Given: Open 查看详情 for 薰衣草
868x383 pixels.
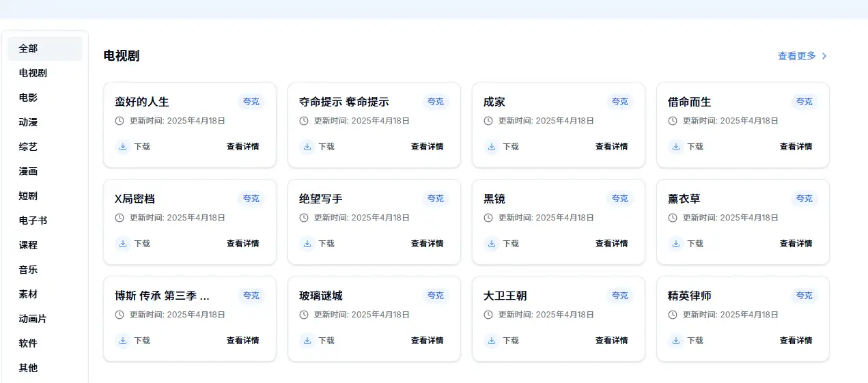Looking at the screenshot, I should coord(796,244).
